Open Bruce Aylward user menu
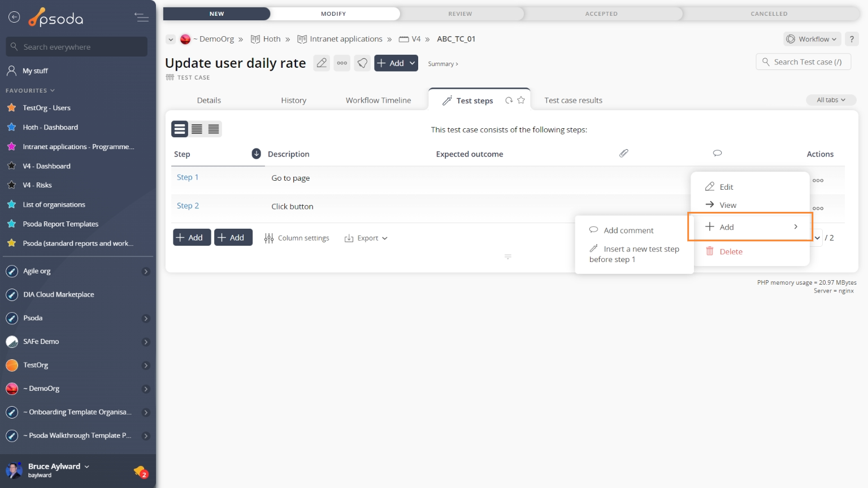868x488 pixels. click(59, 467)
